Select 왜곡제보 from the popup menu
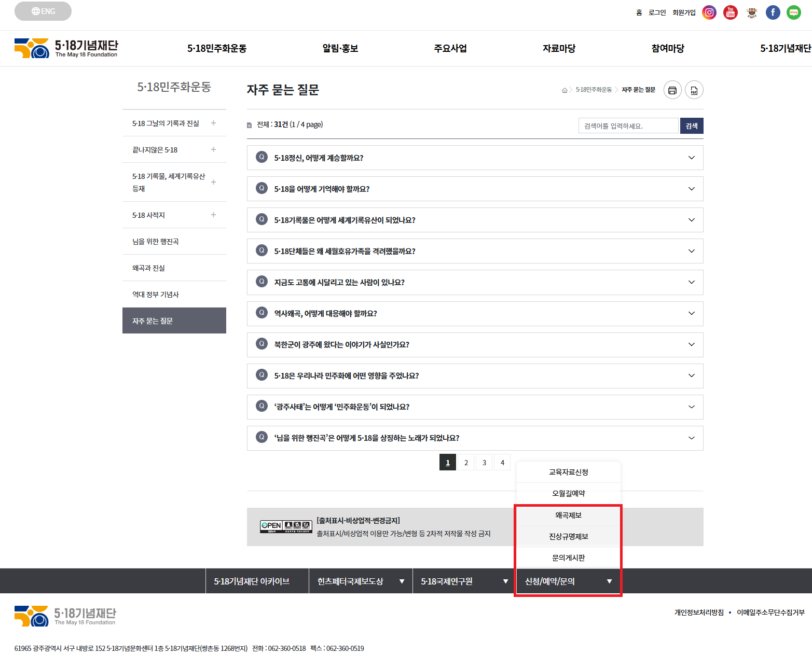 click(x=568, y=516)
